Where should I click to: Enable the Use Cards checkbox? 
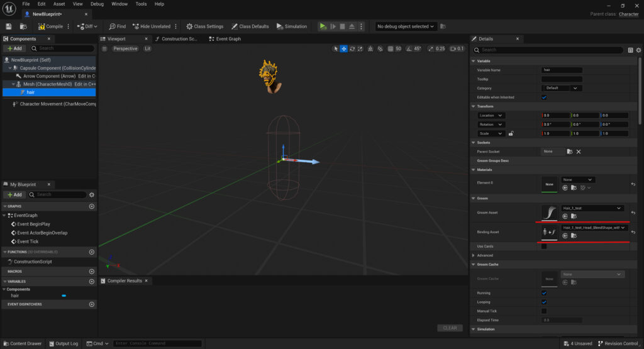pyautogui.click(x=544, y=247)
